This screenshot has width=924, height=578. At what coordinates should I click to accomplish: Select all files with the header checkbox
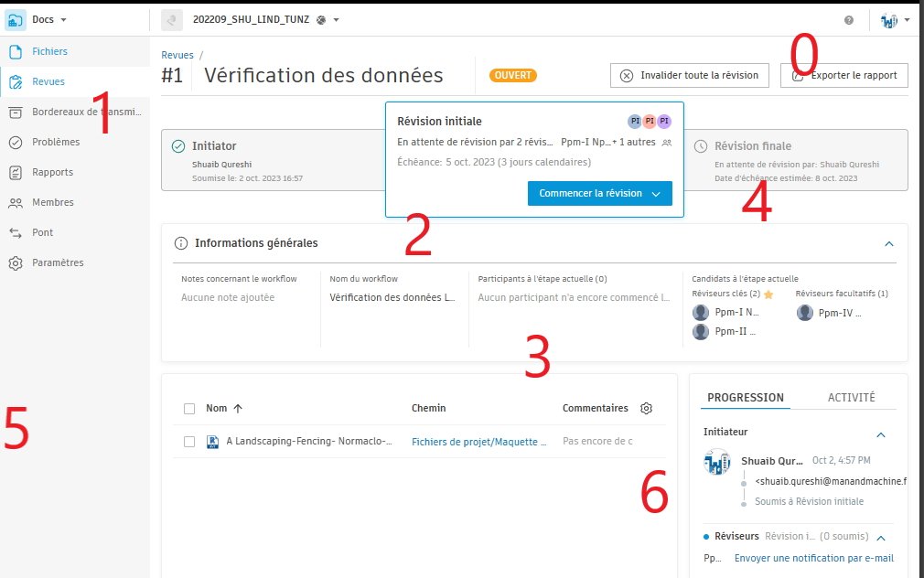pyautogui.click(x=188, y=408)
